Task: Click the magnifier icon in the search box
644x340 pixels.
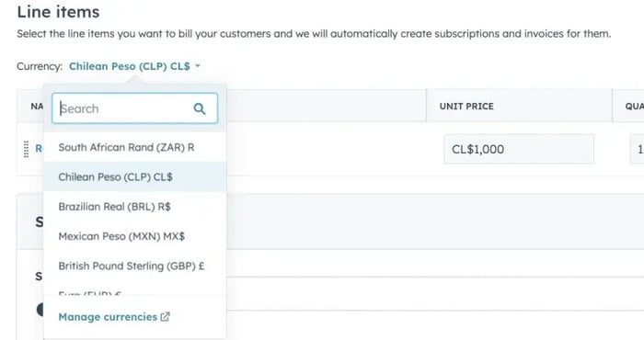Action: [200, 108]
